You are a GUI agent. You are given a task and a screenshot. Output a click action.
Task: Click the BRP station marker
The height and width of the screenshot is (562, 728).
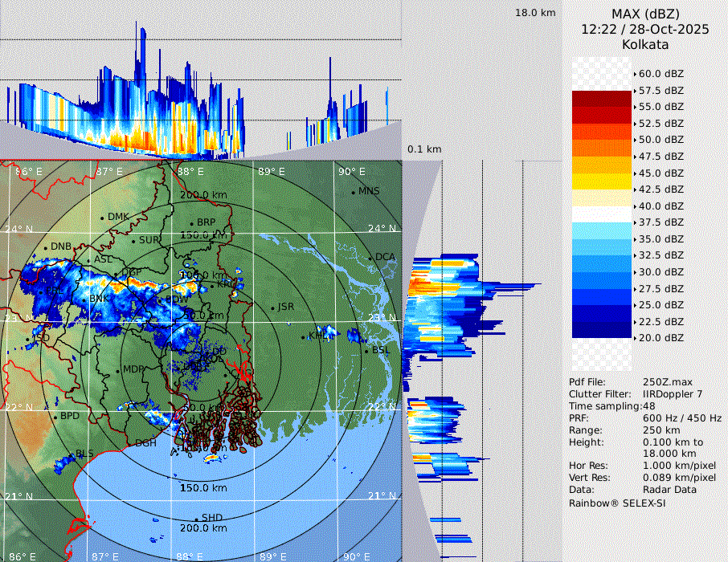(191, 223)
